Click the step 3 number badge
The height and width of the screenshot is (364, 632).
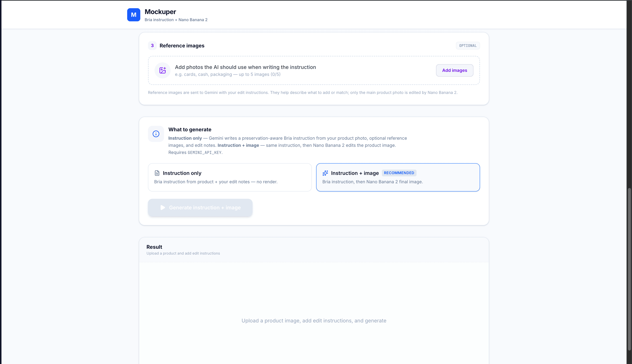(152, 46)
